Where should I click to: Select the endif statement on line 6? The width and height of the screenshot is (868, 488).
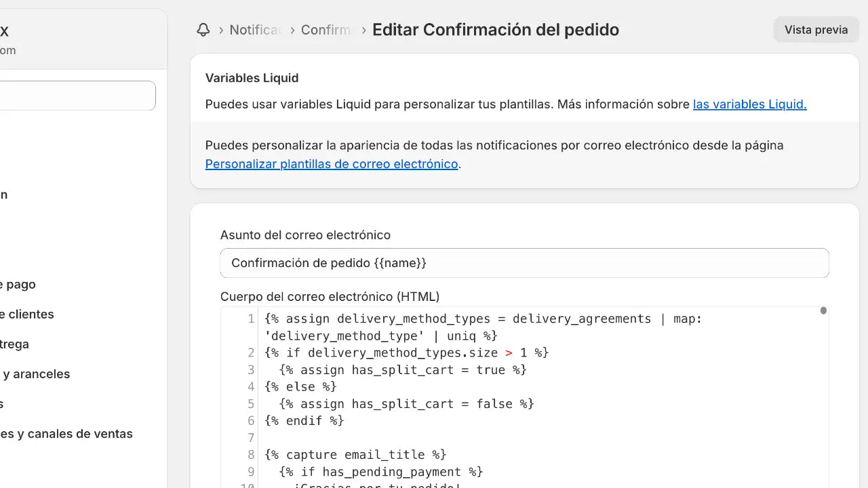tap(305, 420)
